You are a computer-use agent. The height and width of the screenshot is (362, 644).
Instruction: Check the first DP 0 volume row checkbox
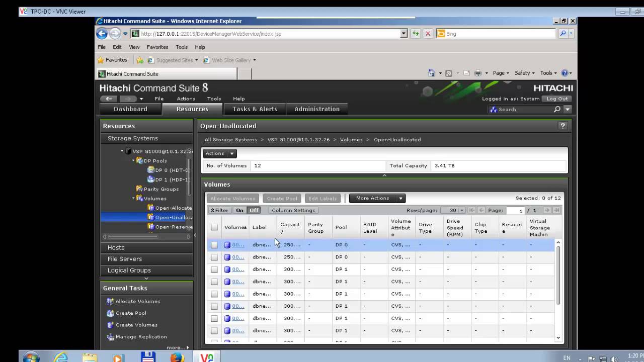214,245
